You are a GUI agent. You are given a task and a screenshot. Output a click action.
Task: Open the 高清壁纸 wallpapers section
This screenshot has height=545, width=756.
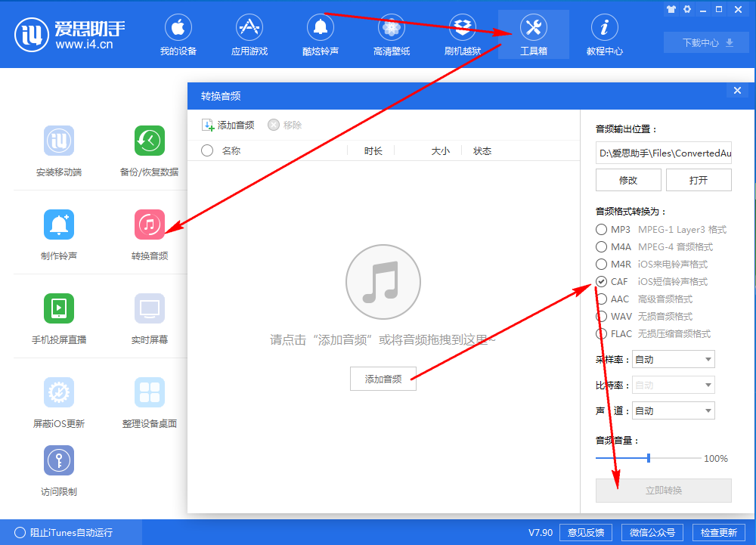[x=391, y=34]
